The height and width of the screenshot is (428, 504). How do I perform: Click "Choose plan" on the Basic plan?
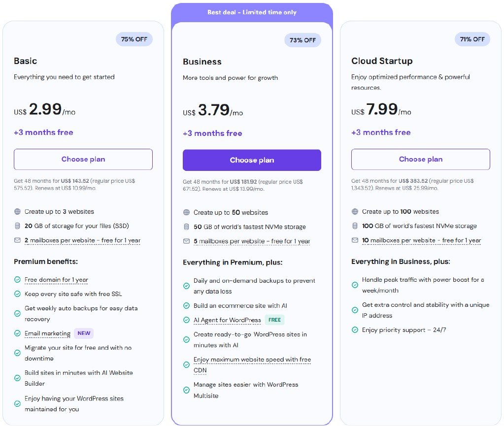83,159
